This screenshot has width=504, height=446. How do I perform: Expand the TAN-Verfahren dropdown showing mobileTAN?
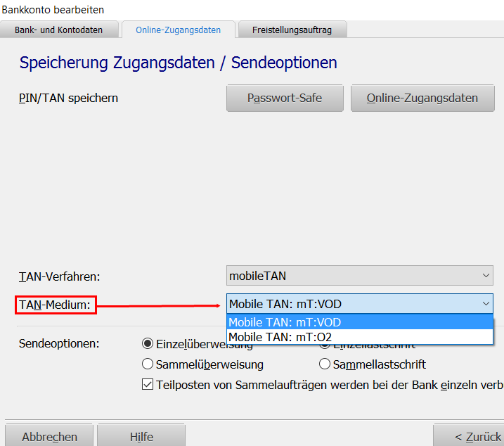coord(359,276)
